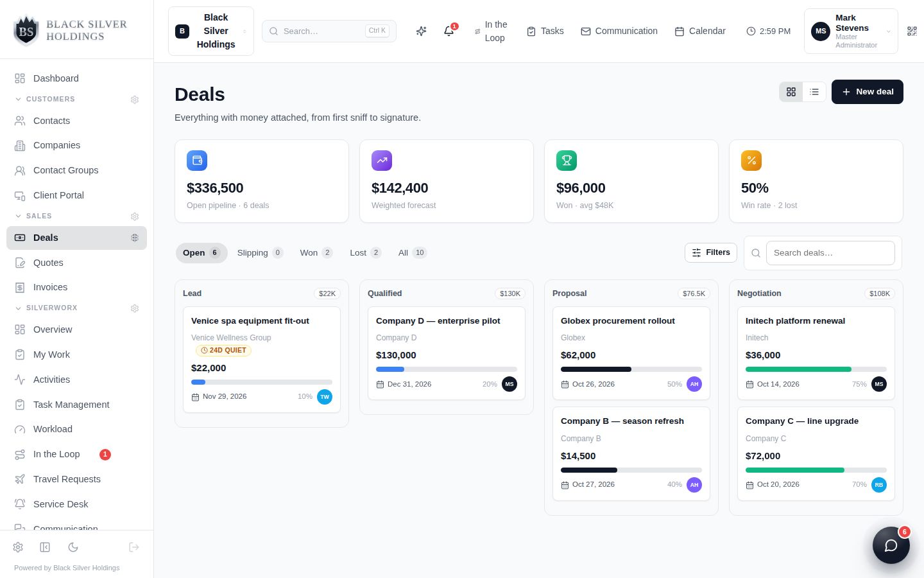
Task: Open Tasks in top navigation
Action: click(x=545, y=31)
